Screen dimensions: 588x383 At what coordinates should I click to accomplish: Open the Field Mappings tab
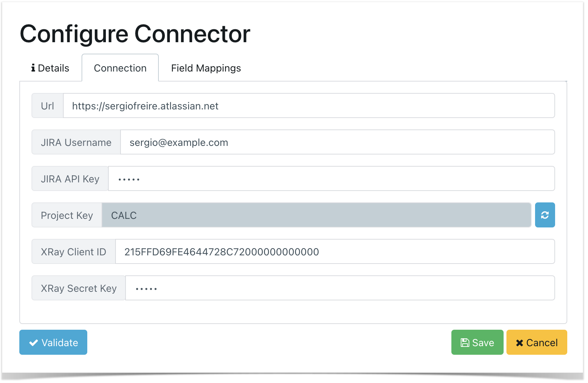206,68
